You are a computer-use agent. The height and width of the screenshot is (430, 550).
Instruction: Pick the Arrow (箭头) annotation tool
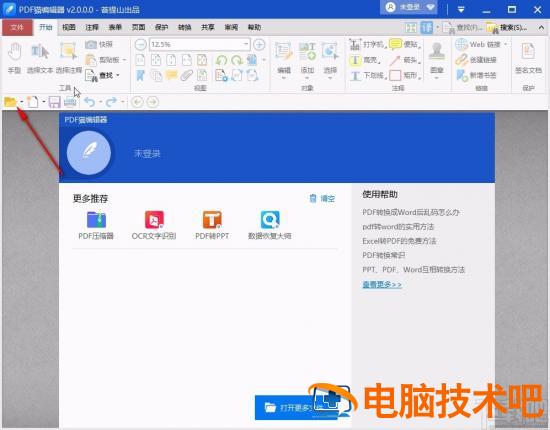pos(405,60)
